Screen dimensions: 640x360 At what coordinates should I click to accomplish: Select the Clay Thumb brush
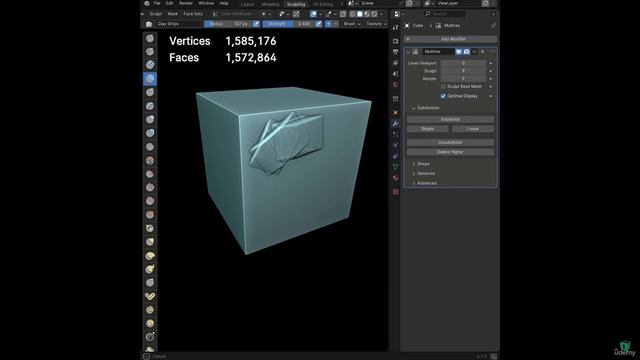pos(150,92)
